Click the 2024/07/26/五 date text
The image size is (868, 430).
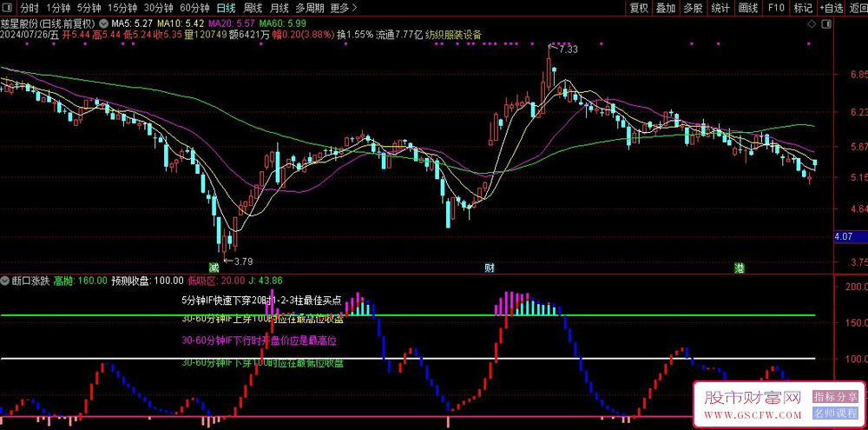pos(30,35)
